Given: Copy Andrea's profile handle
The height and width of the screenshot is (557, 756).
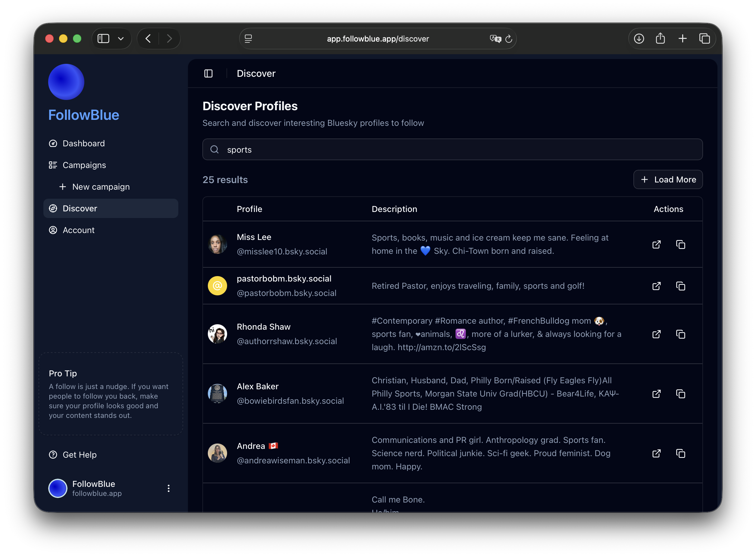Looking at the screenshot, I should [680, 453].
